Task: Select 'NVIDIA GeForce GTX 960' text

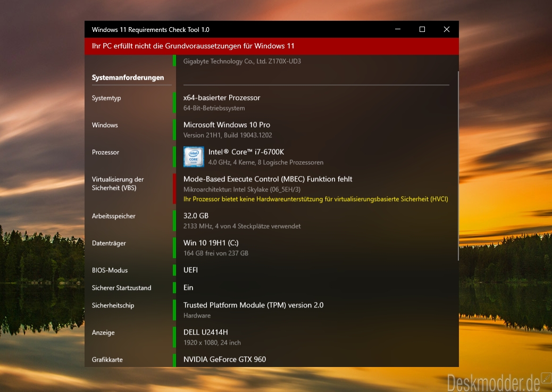Action: point(224,359)
